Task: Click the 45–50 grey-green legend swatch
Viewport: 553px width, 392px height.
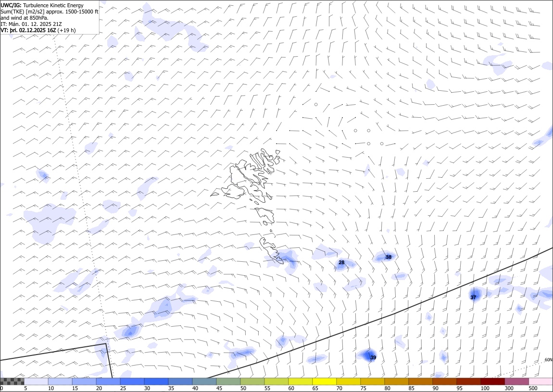Action: (228, 381)
